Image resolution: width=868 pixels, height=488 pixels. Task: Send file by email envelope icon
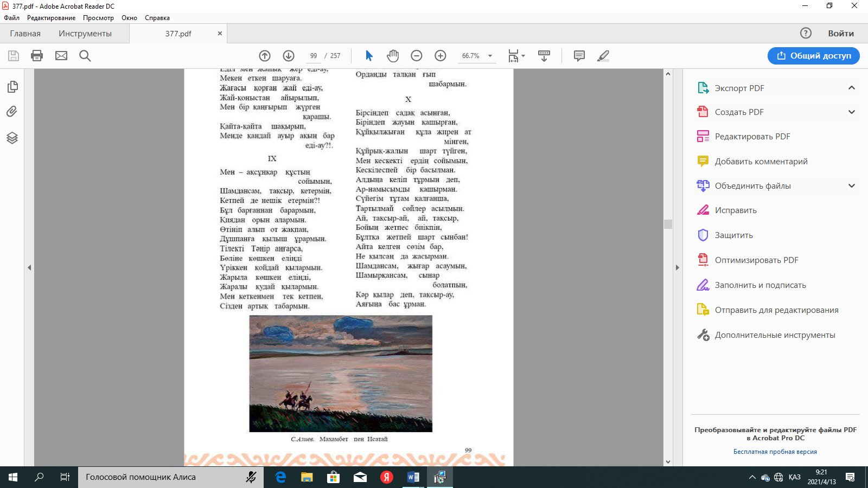coord(61,56)
